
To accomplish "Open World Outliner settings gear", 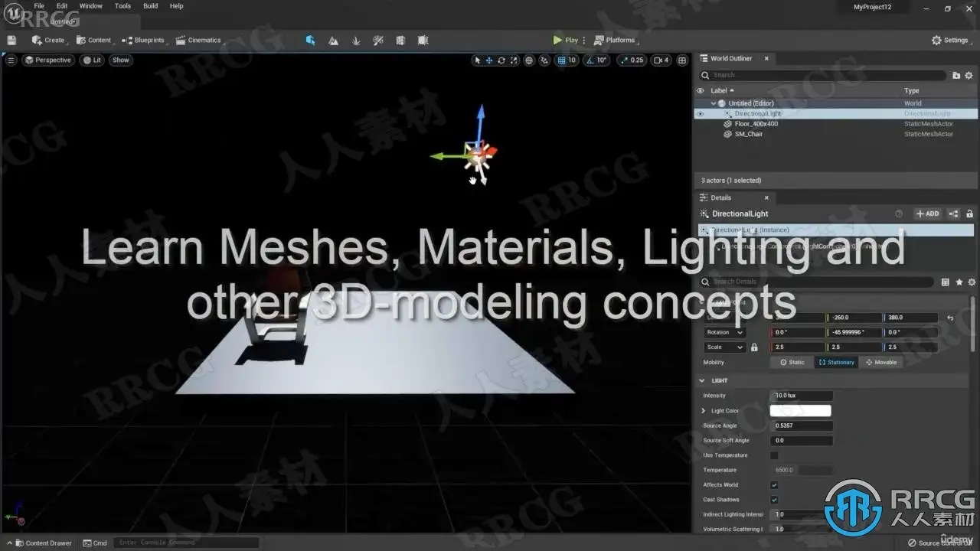I will [x=969, y=75].
